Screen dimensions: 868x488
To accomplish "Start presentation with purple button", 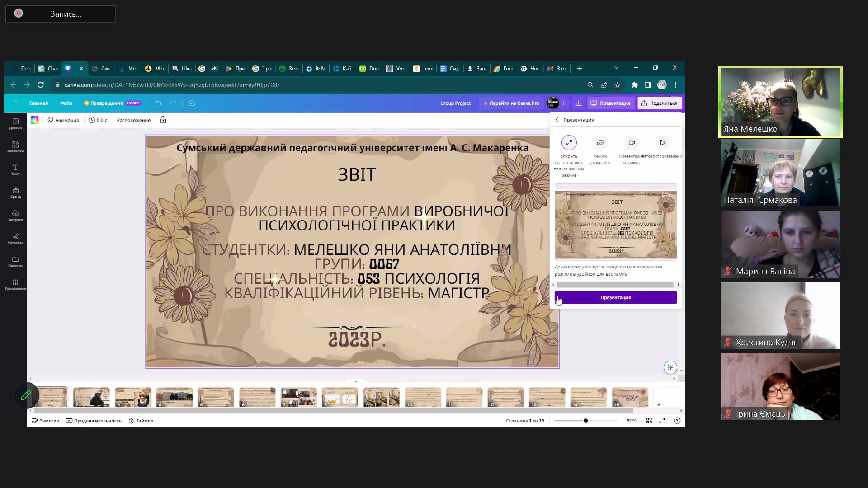I will tap(616, 297).
